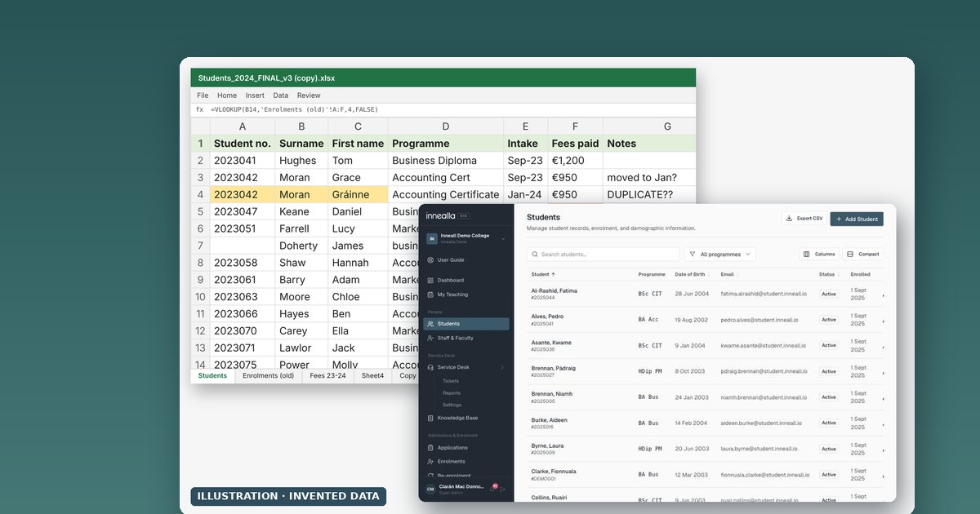Image resolution: width=980 pixels, height=514 pixels.
Task: Open Asante, Kwame's student record
Action: 705,346
